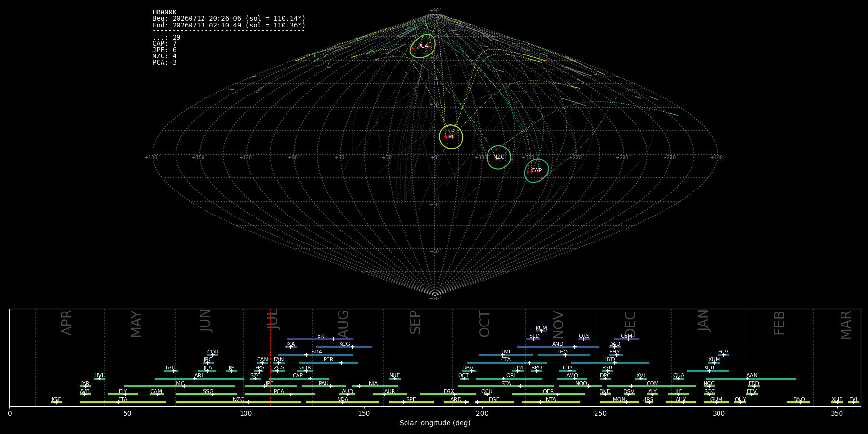Click the 'NZC: 4' legend entry
868x434 pixels.
pos(164,56)
